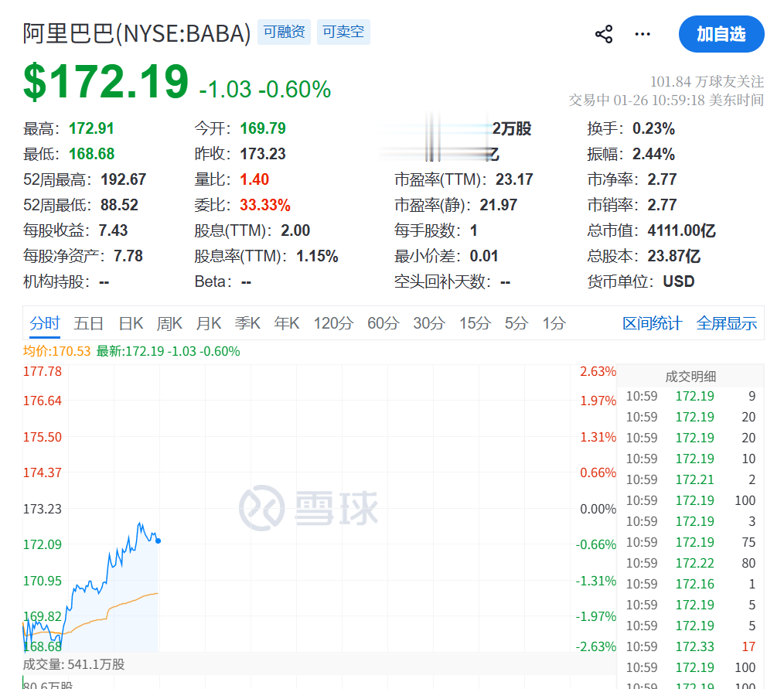The height and width of the screenshot is (689, 784).
Task: Click the 52周最低 value 88.52
Action: (x=120, y=205)
